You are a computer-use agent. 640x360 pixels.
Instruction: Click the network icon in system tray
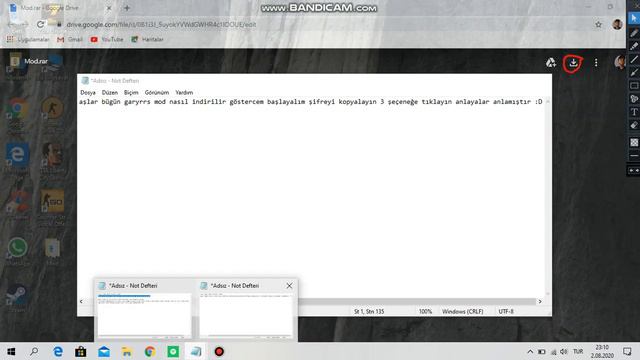(553, 351)
